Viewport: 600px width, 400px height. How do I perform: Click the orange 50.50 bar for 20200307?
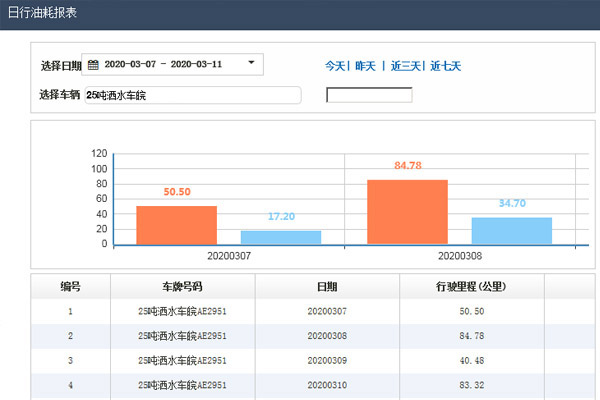click(x=176, y=225)
